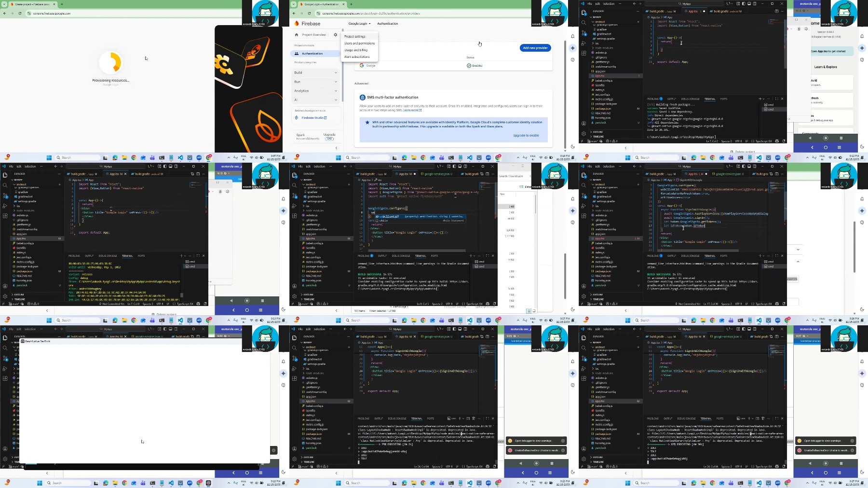Expand the Build product category
868x488 pixels.
316,72
